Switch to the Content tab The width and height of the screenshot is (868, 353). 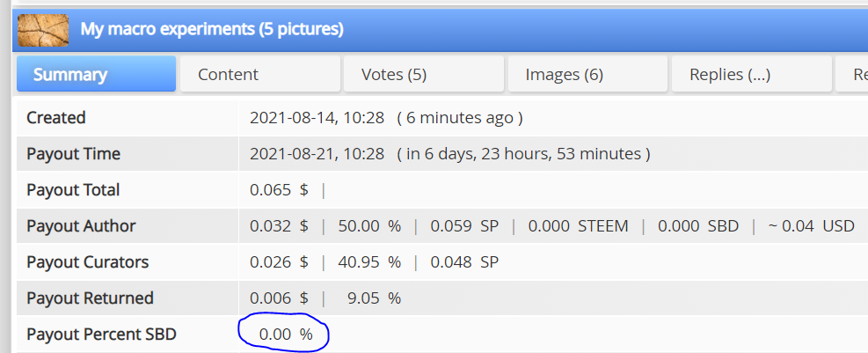(260, 74)
